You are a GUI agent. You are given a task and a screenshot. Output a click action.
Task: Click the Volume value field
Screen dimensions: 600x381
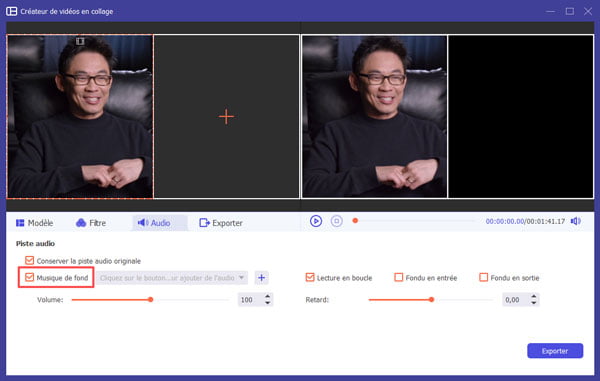coord(250,300)
